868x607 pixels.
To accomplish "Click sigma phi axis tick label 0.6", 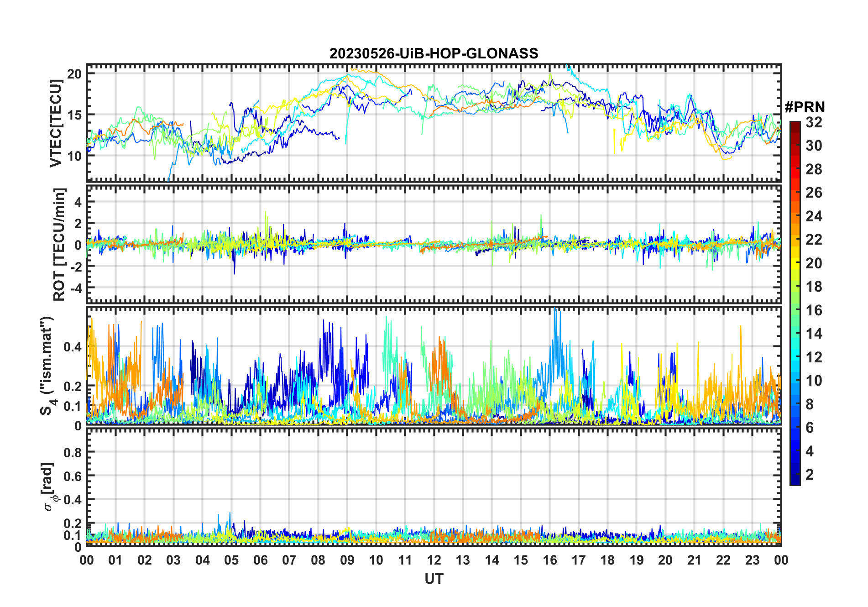I will pyautogui.click(x=73, y=476).
